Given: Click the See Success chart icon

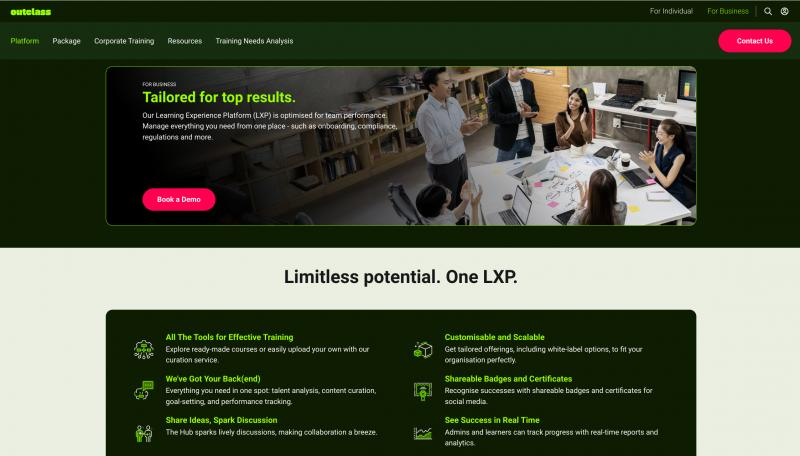Looking at the screenshot, I should click(x=422, y=434).
